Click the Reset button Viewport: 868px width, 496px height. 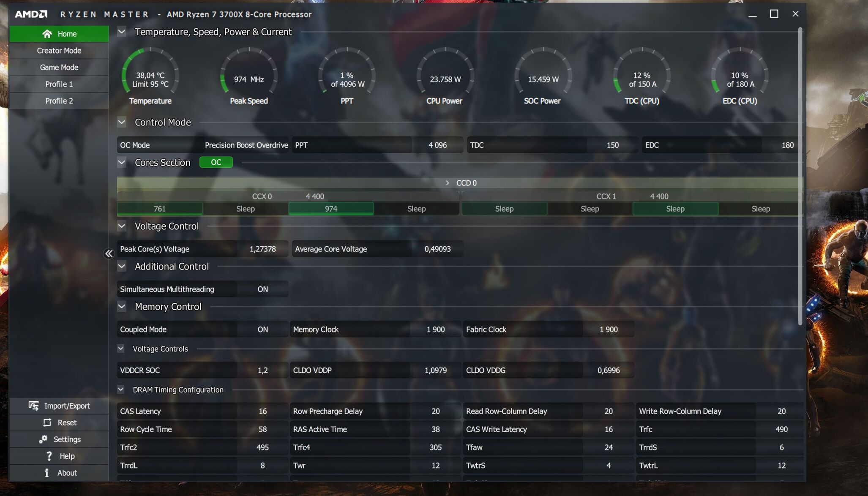59,422
